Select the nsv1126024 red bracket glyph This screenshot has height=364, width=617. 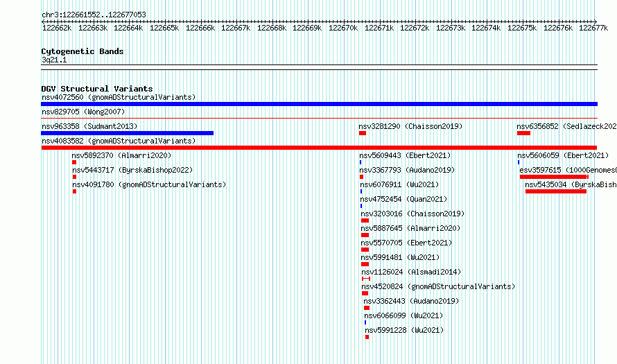pyautogui.click(x=366, y=279)
